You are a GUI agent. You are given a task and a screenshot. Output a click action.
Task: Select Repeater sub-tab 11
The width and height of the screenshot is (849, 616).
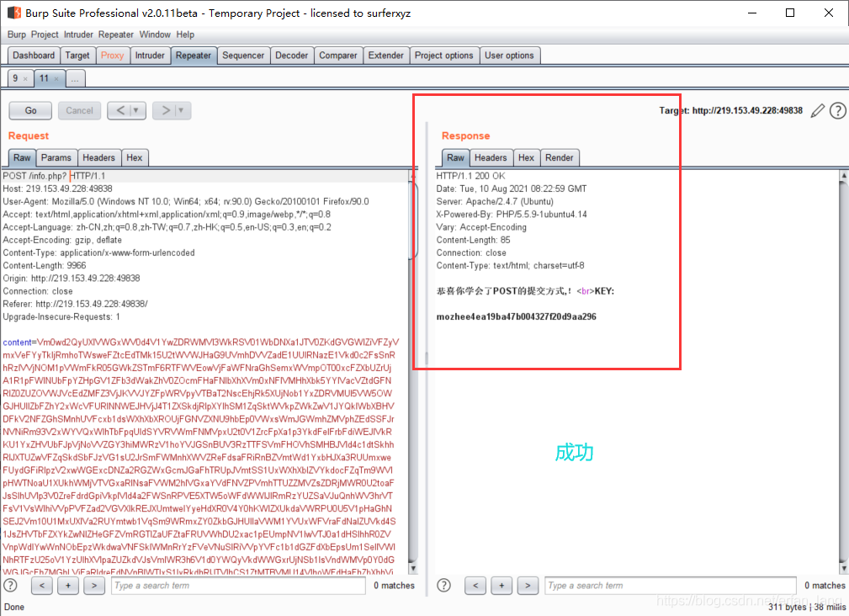[x=45, y=78]
